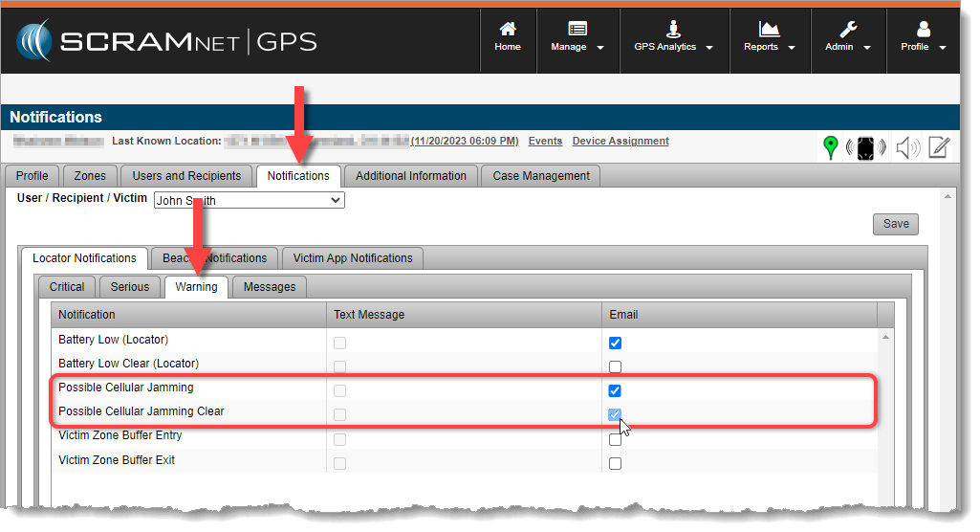Click the edit pencil note icon

(x=939, y=147)
